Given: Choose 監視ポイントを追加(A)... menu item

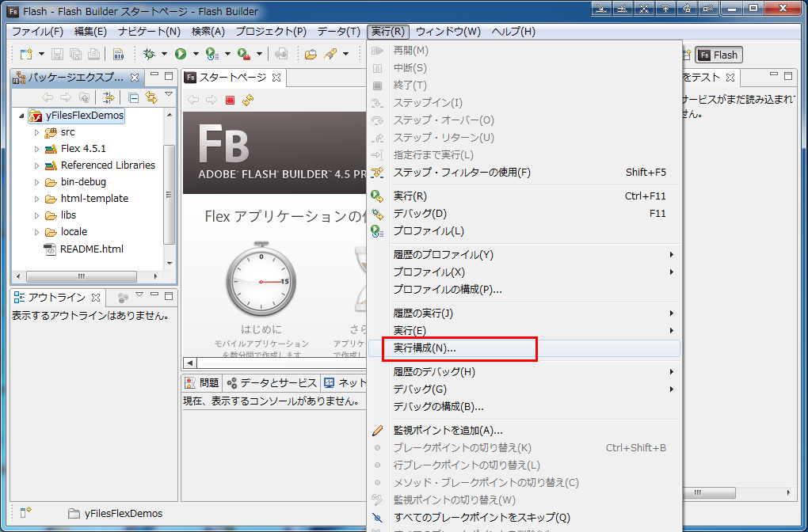Looking at the screenshot, I should pos(524,431).
